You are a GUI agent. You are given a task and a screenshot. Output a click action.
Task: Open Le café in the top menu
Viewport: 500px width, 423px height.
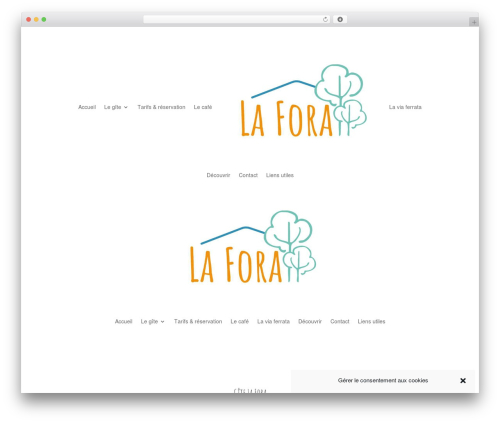[203, 107]
